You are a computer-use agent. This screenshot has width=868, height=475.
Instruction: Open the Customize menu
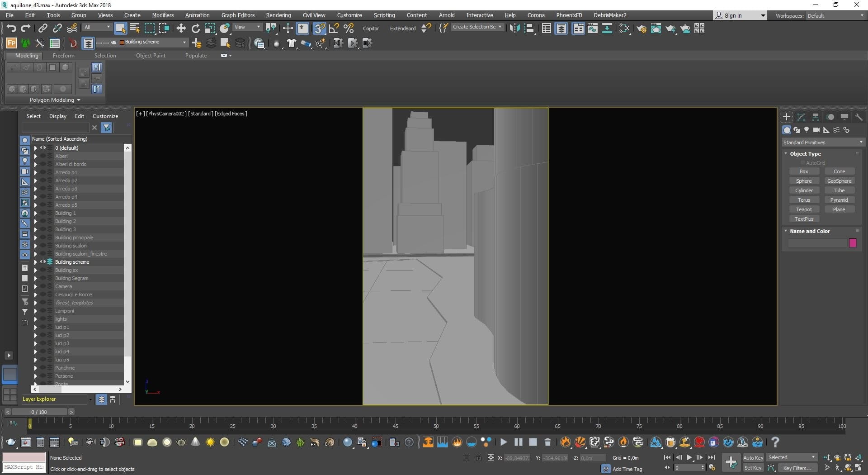(349, 15)
